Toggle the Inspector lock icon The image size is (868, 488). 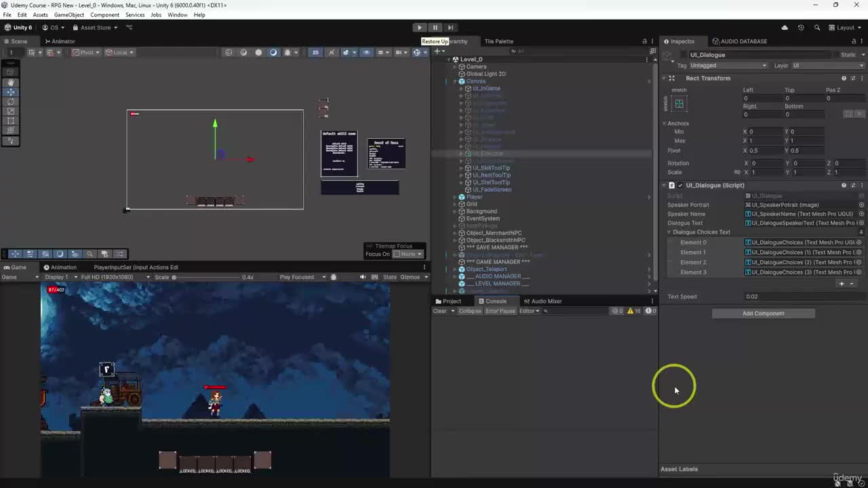[852, 41]
